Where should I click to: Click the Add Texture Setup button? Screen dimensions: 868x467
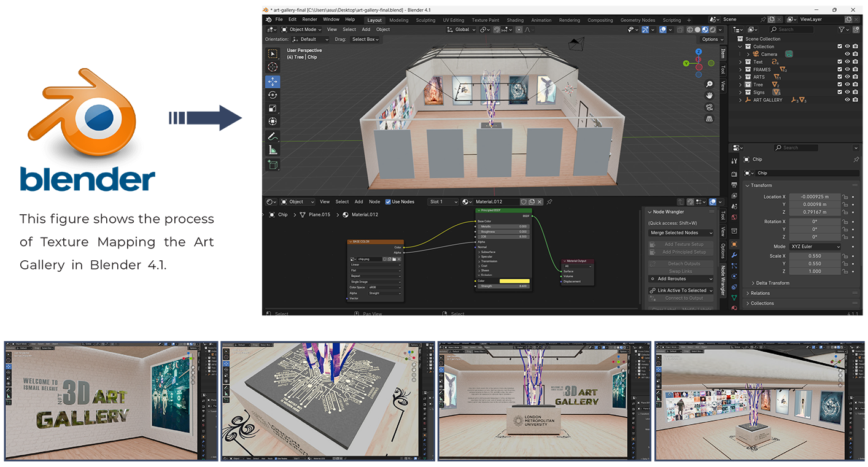point(681,244)
